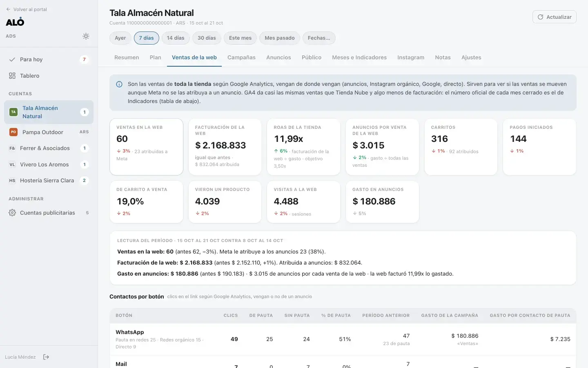
Task: Select the Mes pasado range chip
Action: coord(280,38)
